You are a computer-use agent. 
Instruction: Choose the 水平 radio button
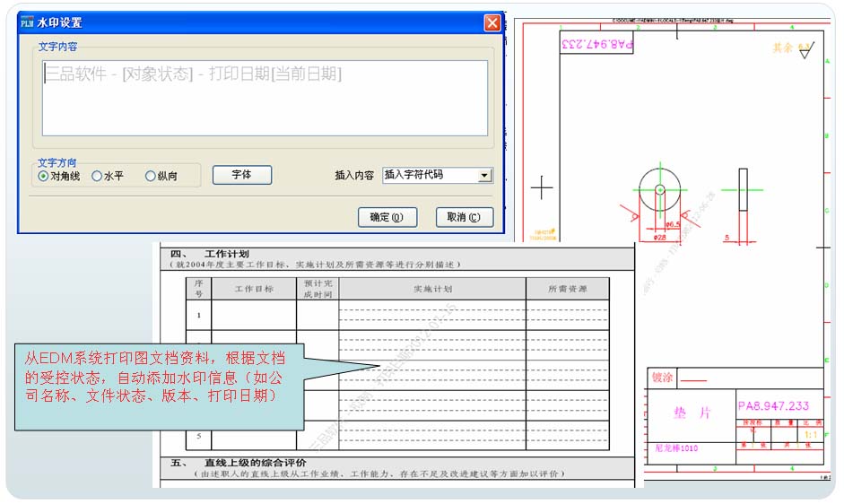point(98,177)
